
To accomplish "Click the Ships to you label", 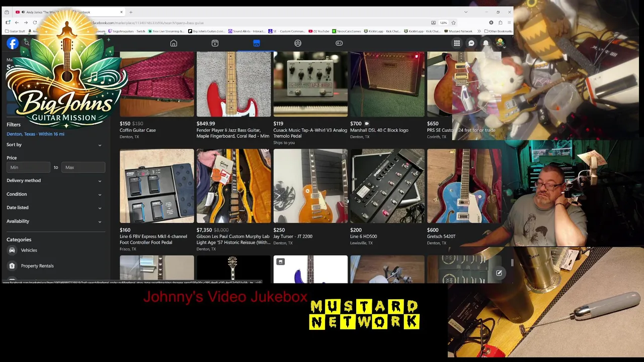I will (284, 143).
